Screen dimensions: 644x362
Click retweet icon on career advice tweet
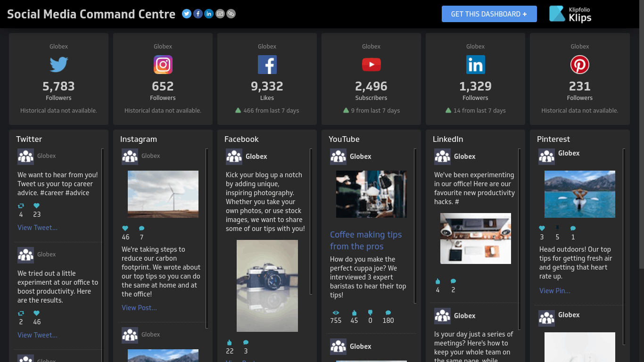[21, 206]
